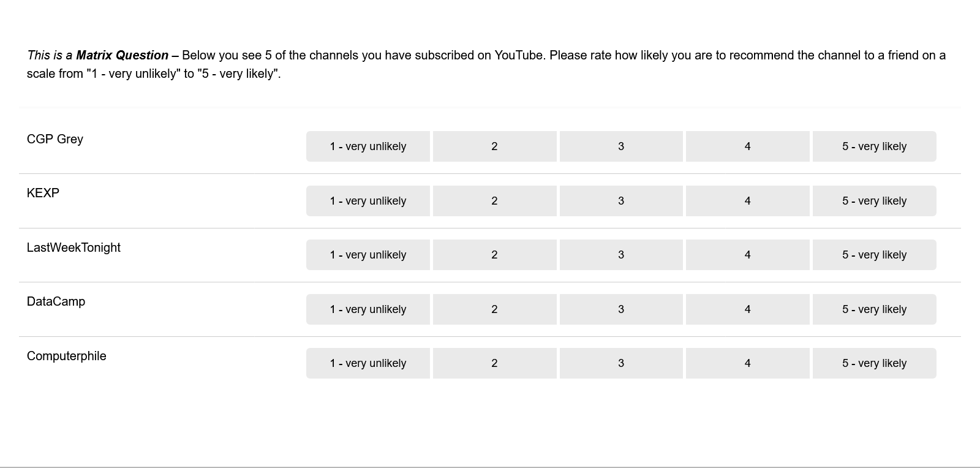The width and height of the screenshot is (980, 468).
Task: Rate CGP Grey as 1 - very unlikely
Action: coord(367,146)
